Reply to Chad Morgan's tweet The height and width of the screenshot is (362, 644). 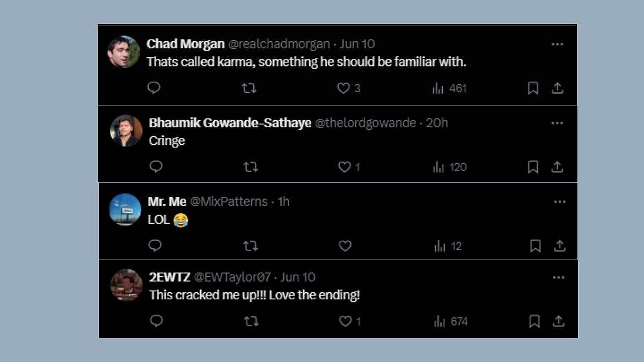pyautogui.click(x=154, y=88)
